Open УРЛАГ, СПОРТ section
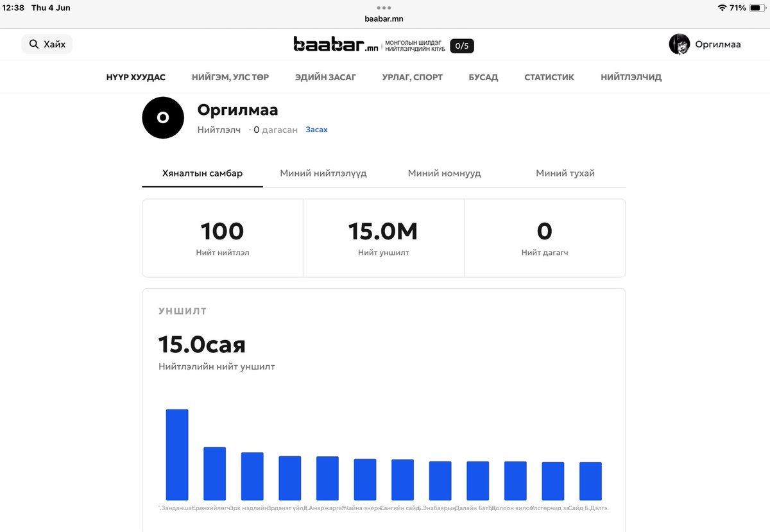 [413, 77]
